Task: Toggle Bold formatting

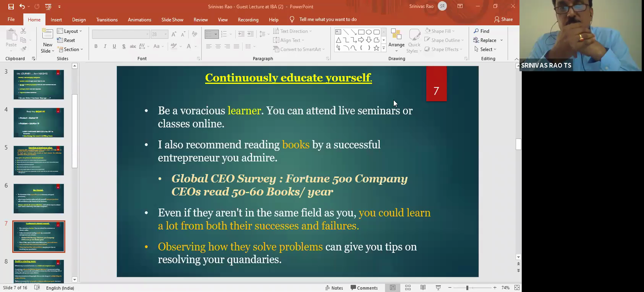Action: tap(96, 46)
